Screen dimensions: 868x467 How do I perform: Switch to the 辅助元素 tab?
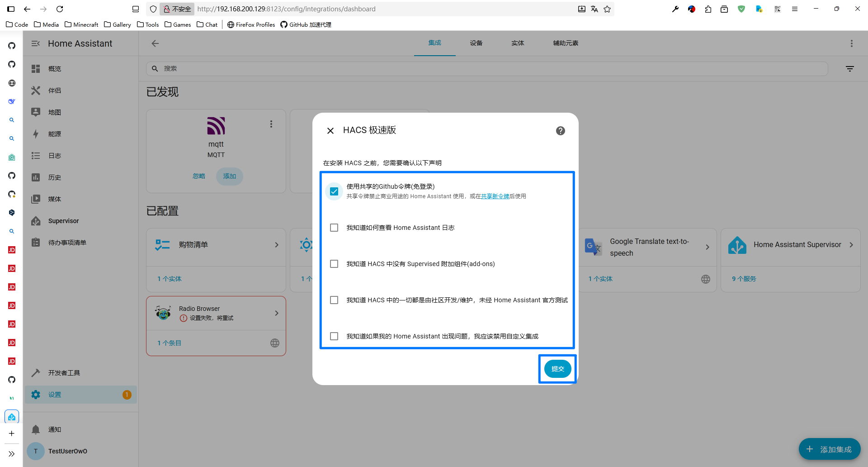point(566,43)
